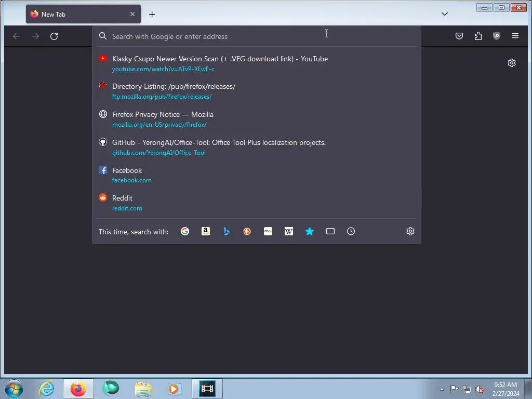Go back one page
532x399 pixels.
17,36
